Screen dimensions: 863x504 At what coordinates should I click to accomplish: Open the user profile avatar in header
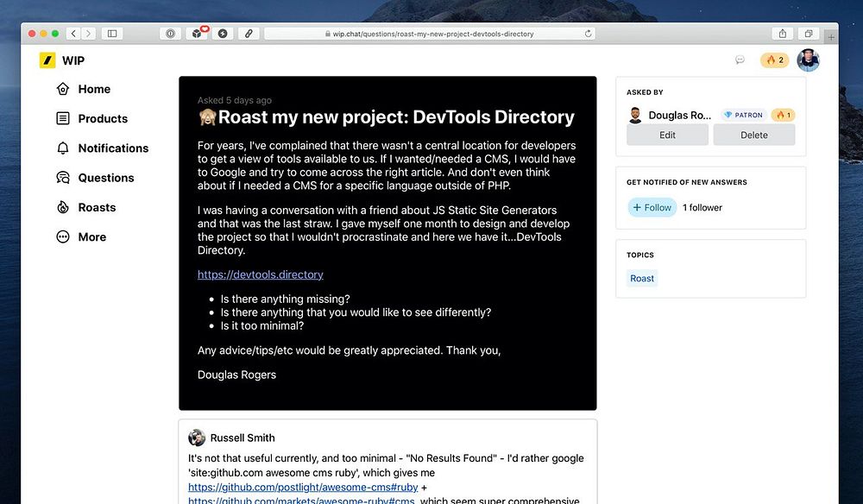click(808, 60)
